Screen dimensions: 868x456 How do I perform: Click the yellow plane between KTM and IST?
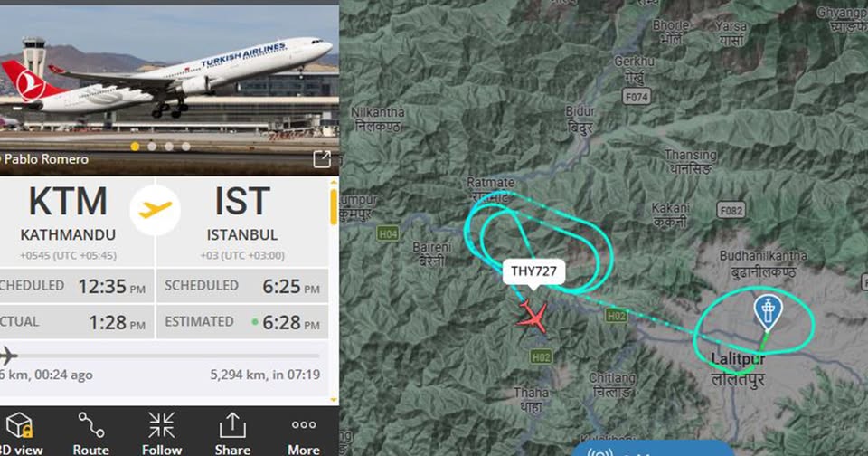[155, 210]
